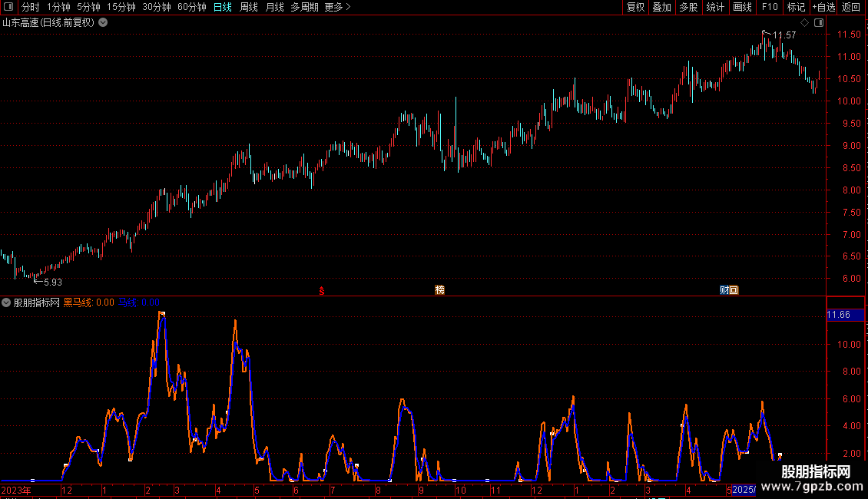The height and width of the screenshot is (499, 868).
Task: Toggle the left sidebar panel icon
Action: click(8, 7)
